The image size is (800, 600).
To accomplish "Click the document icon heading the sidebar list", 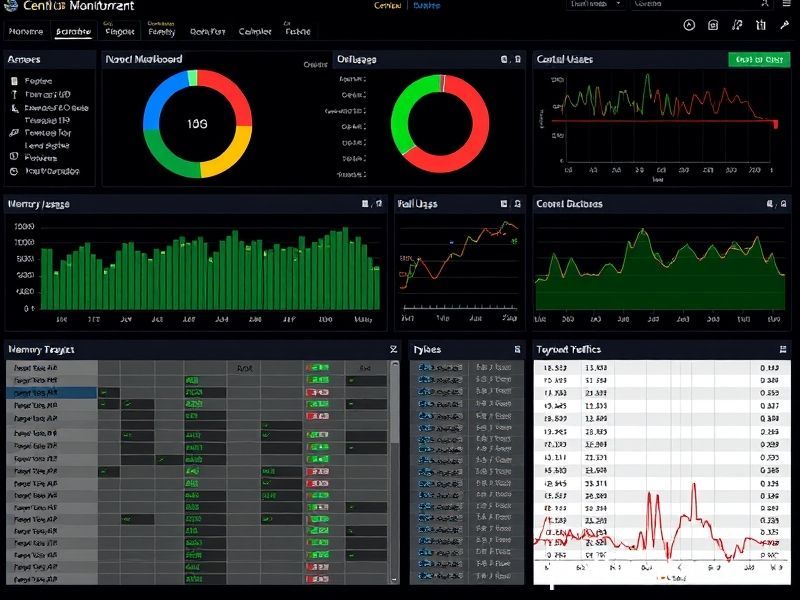I will click(14, 81).
